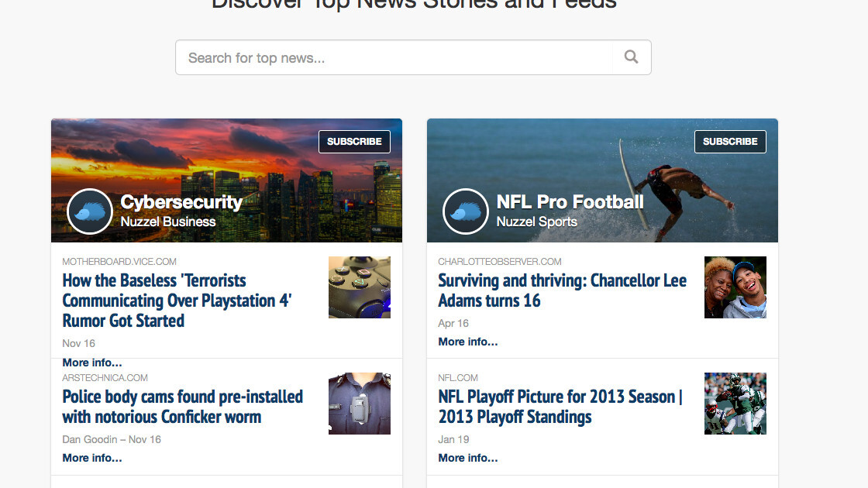Click More info under Playstation 4 rumor story
Viewport: 868px width, 488px height.
[92, 363]
